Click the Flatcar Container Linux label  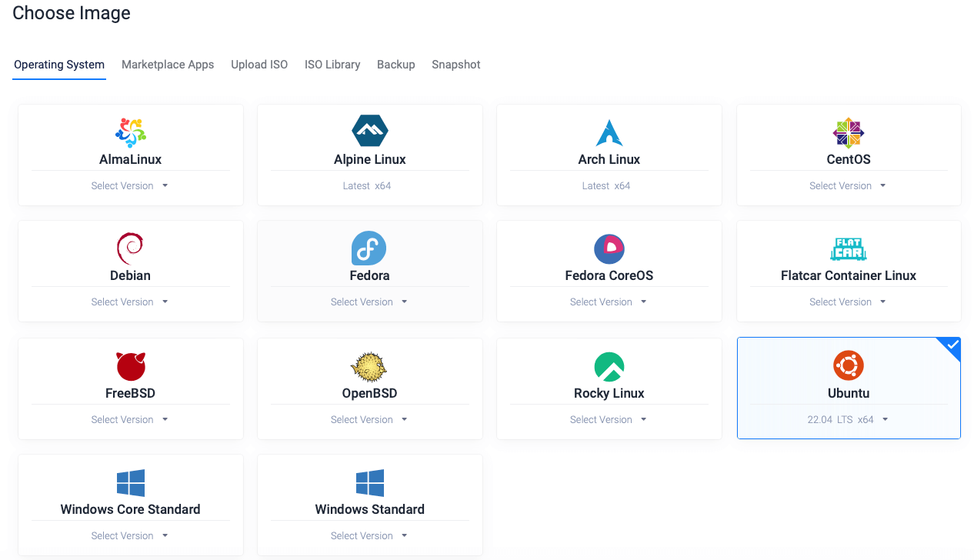[849, 275]
